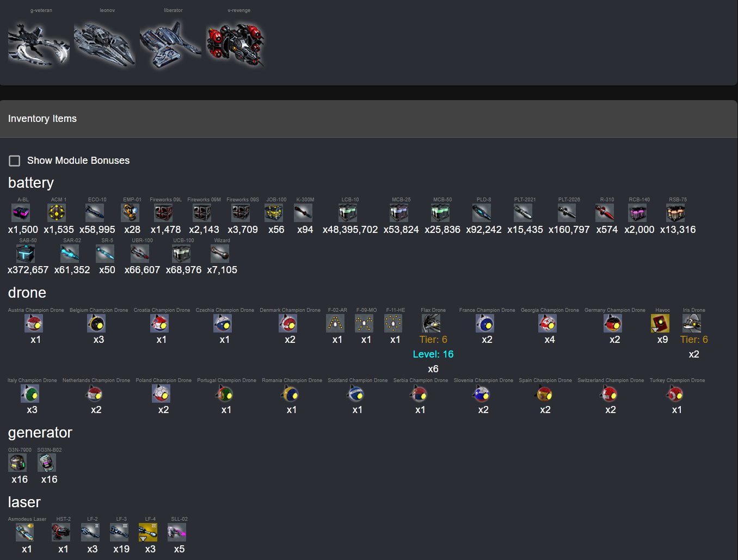
Task: Select the G3N-7900 generator icon
Action: point(17,463)
